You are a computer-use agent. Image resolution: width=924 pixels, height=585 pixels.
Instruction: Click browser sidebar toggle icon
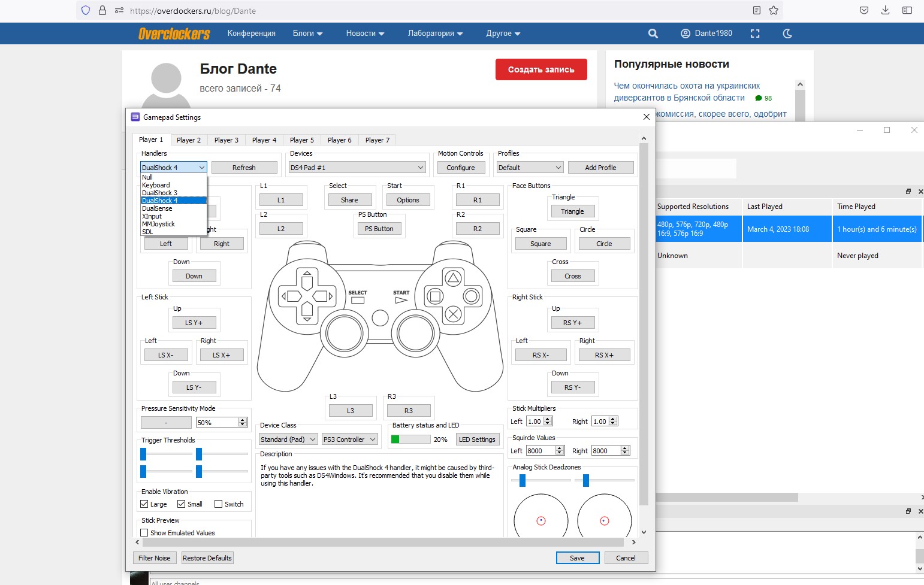pyautogui.click(x=907, y=10)
